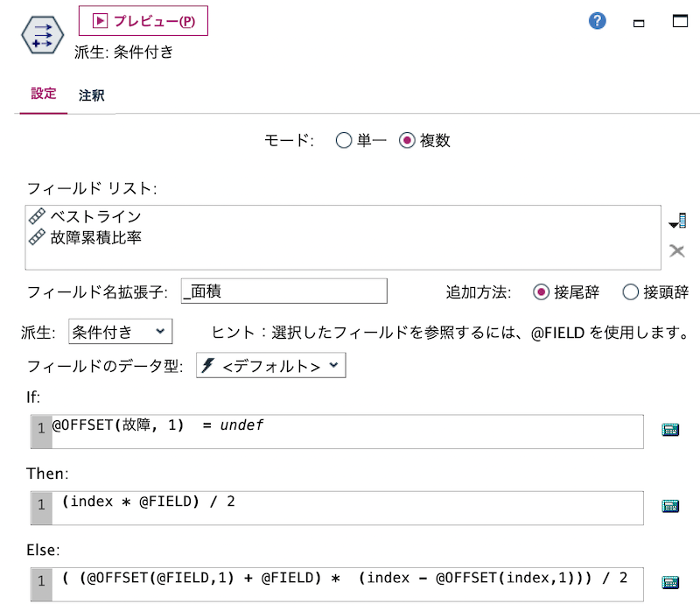Open the expression builder for the Else formula
This screenshot has height=611, width=700.
pos(670,580)
